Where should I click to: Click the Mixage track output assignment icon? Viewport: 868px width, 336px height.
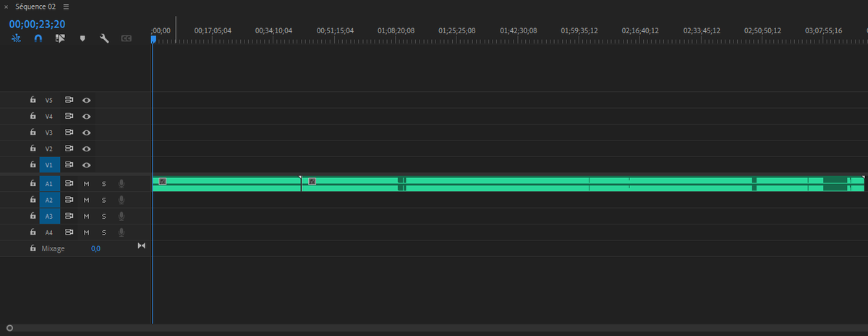[x=141, y=246]
